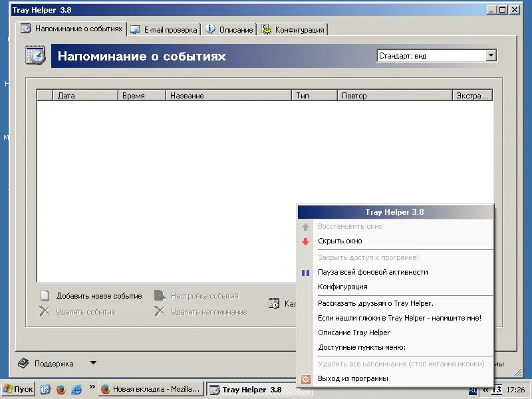532x399 pixels.
Task: Switch to Новая вкладка - Mozilla taskbar button
Action: 152,389
